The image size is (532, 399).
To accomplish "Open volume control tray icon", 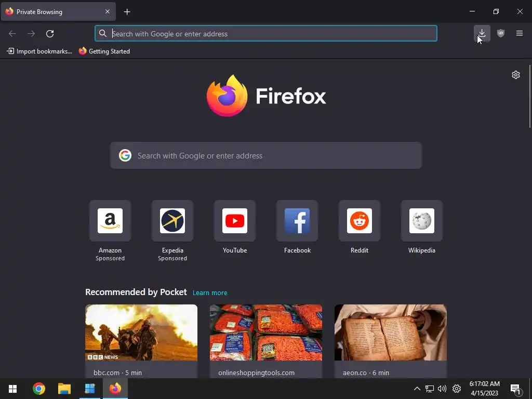I will (442, 389).
